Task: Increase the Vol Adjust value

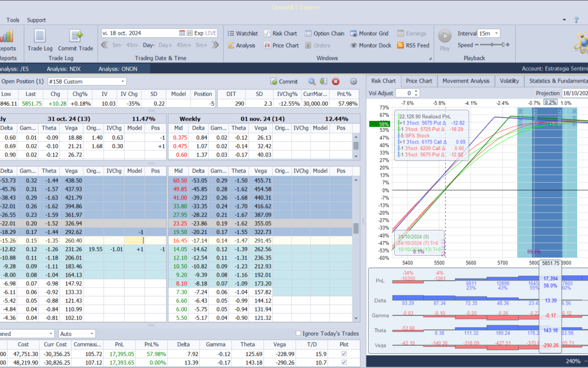Action: coord(416,91)
